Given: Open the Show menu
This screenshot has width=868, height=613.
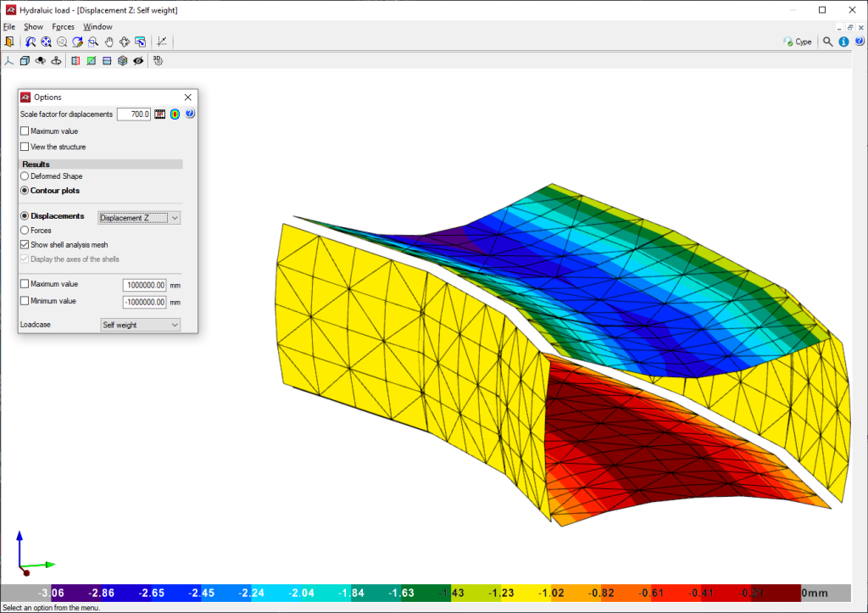Looking at the screenshot, I should tap(33, 26).
